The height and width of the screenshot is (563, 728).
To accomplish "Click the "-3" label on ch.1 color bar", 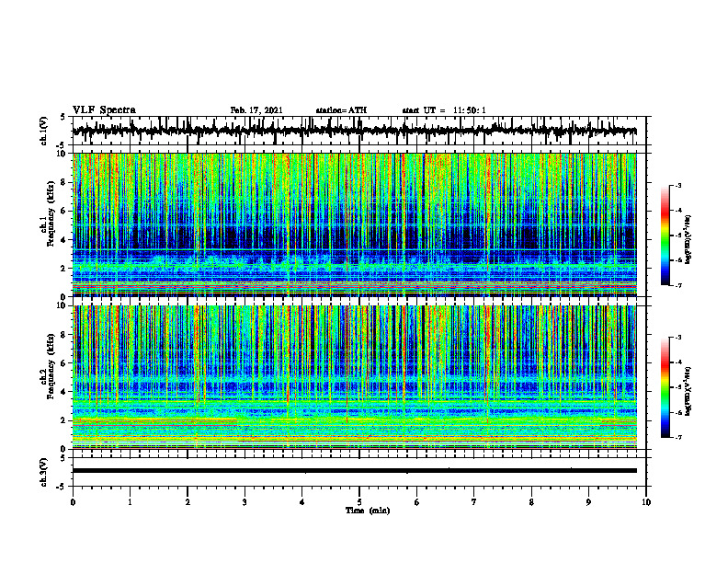I will pos(678,186).
